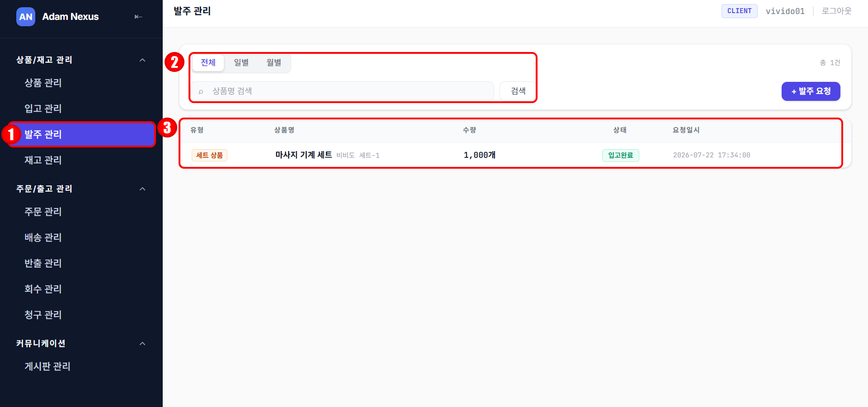
Task: Focus the 상품명 검색 input field
Action: point(342,91)
